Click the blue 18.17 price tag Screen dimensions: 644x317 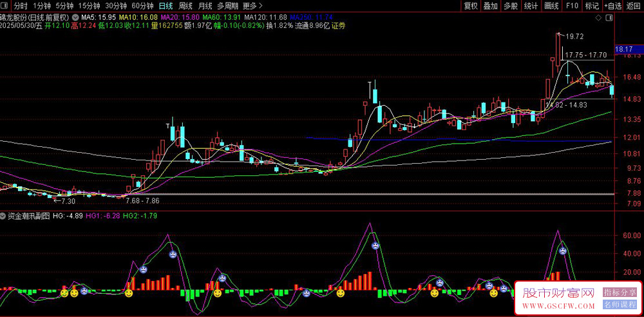pyautogui.click(x=629, y=50)
